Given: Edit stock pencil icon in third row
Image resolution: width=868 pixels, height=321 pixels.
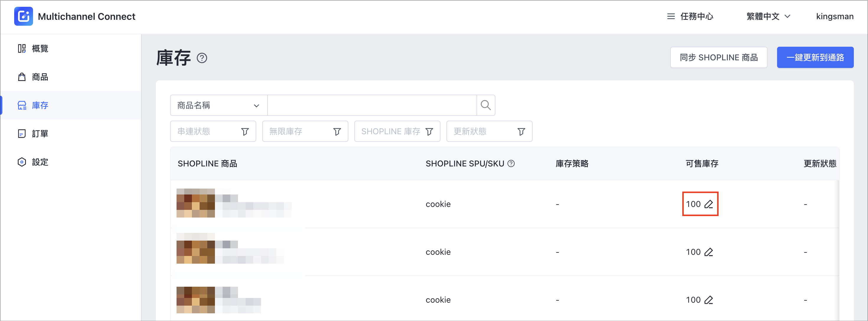Looking at the screenshot, I should (709, 300).
